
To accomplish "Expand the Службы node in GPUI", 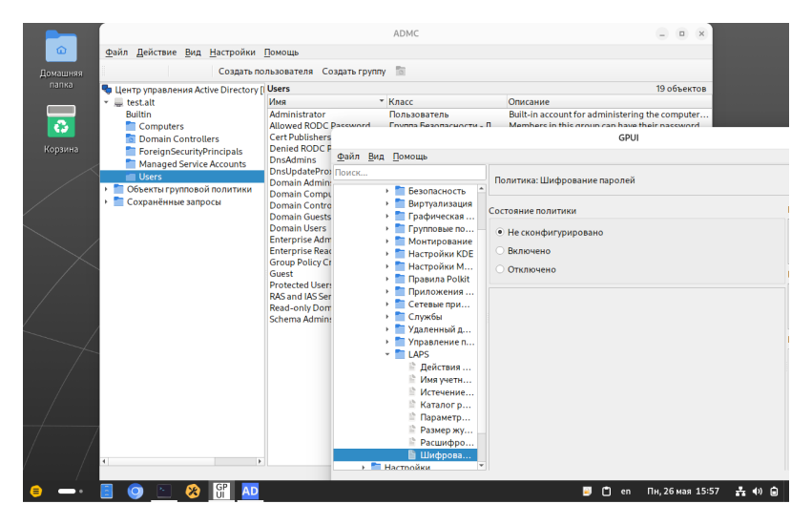I will [386, 317].
